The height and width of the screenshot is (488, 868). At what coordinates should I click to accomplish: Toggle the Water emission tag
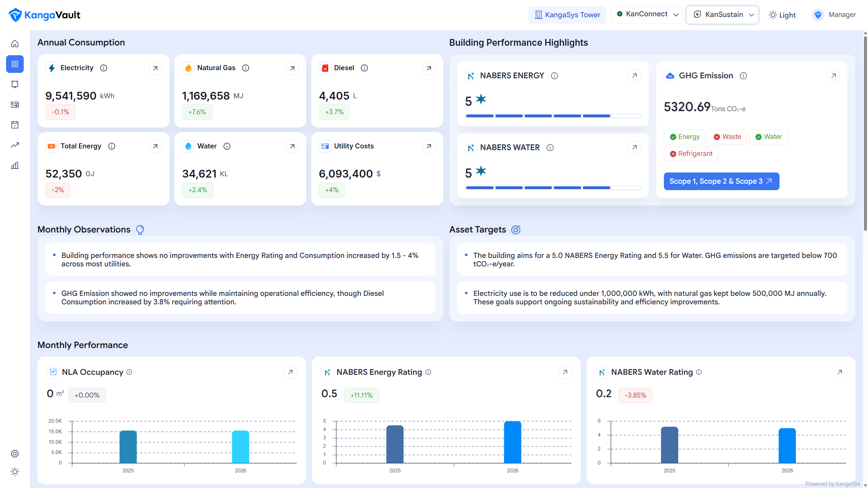(x=768, y=137)
